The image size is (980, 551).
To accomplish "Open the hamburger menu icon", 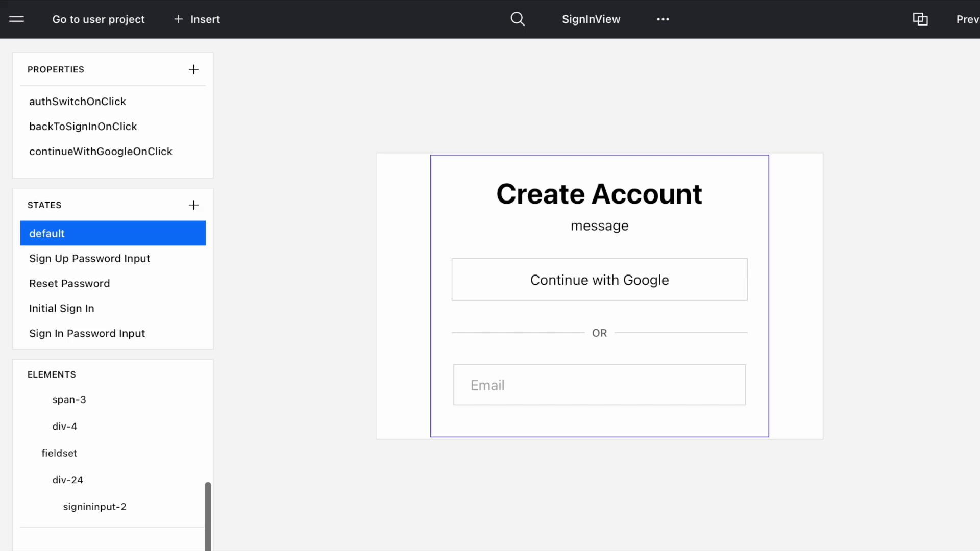I will [17, 19].
